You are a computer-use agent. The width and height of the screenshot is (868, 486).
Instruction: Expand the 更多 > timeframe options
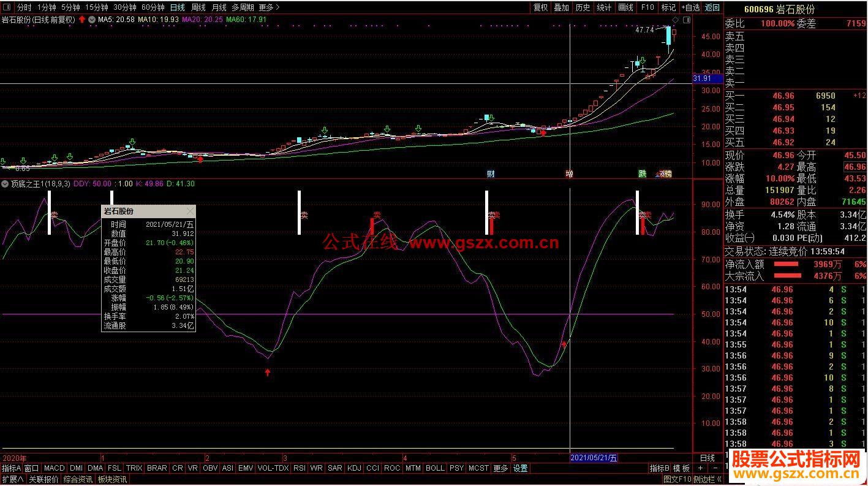click(269, 7)
